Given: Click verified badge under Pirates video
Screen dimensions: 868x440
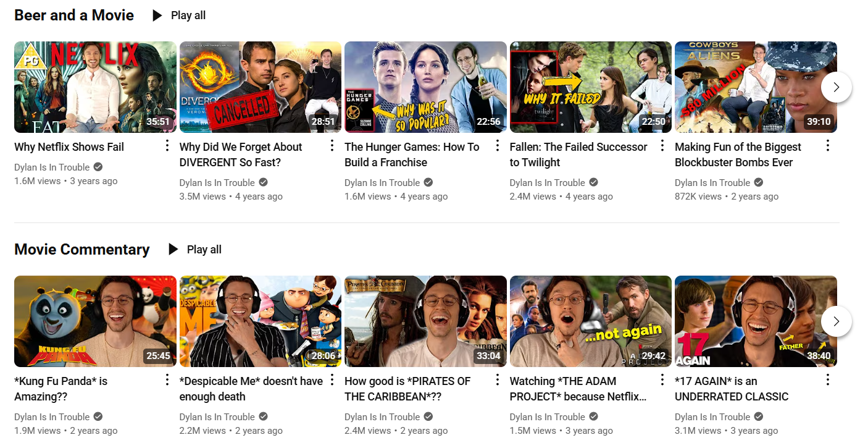Looking at the screenshot, I should [x=428, y=417].
